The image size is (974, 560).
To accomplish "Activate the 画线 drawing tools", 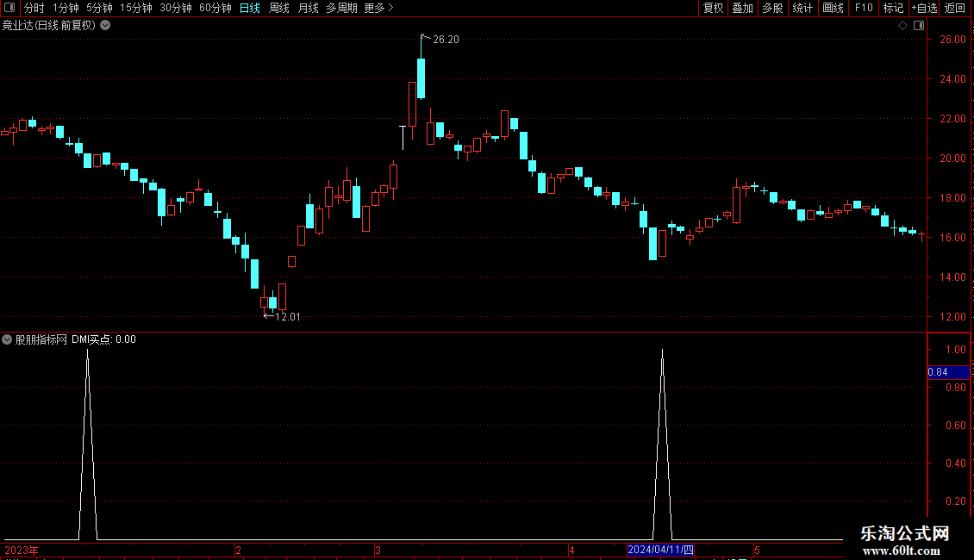I will click(x=833, y=8).
